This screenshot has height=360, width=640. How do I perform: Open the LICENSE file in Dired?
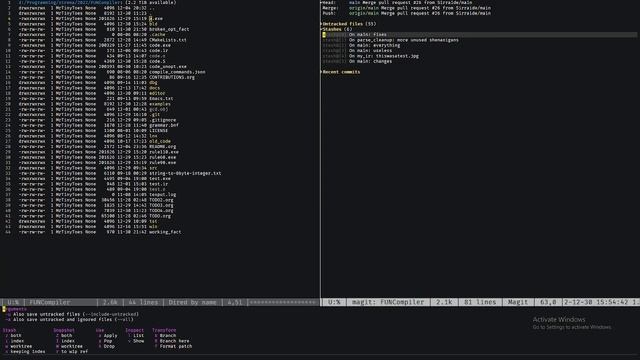(x=158, y=131)
